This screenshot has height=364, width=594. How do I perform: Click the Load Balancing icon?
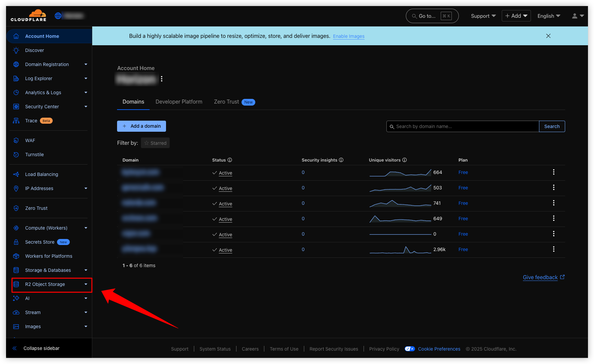tap(16, 174)
